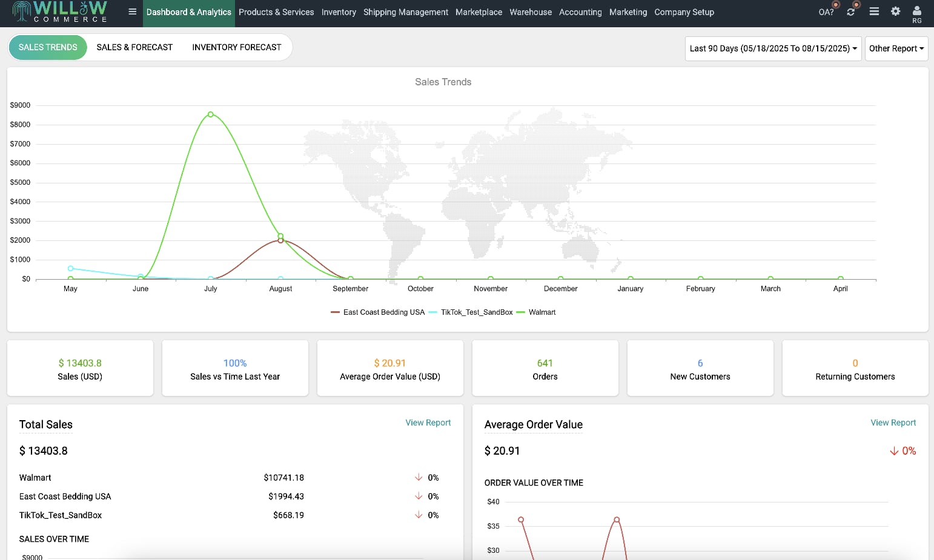
Task: Expand the Other Report dropdown
Action: pyautogui.click(x=896, y=48)
